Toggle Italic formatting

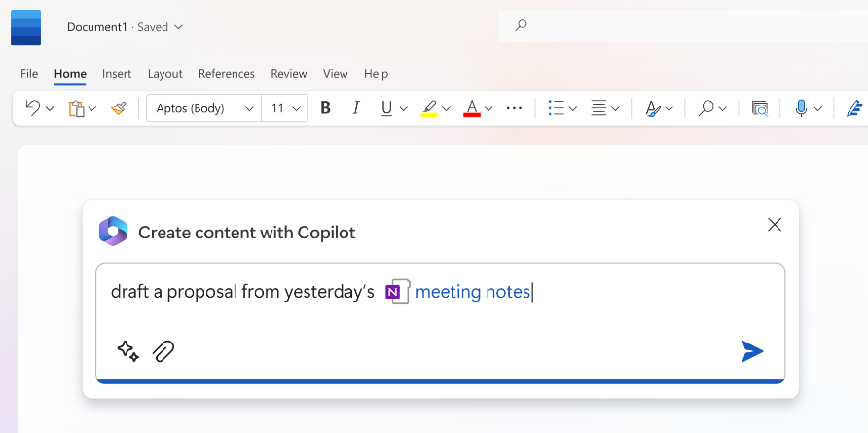356,108
